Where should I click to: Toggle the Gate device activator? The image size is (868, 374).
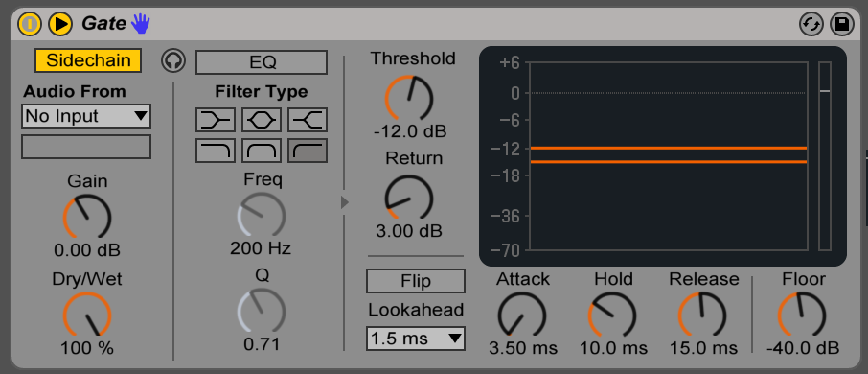click(30, 23)
